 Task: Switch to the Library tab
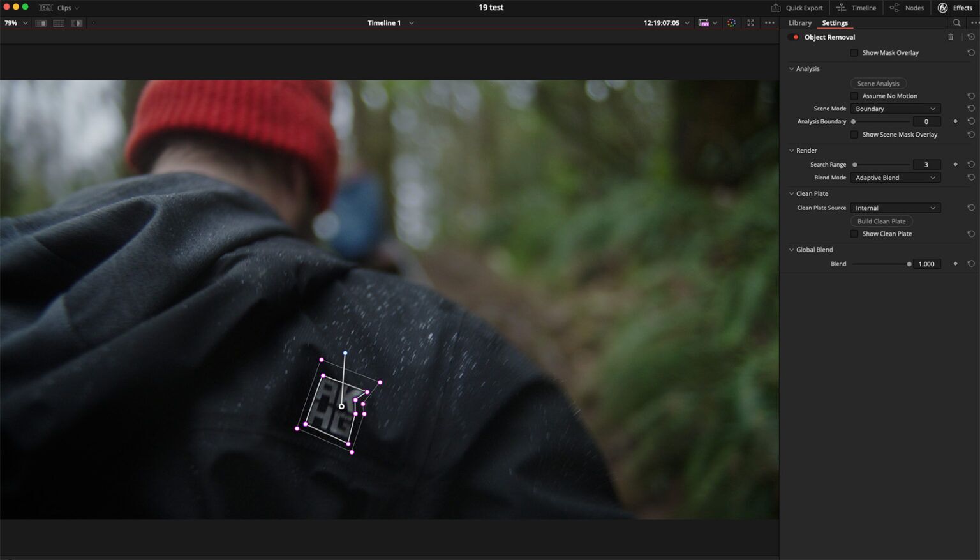click(799, 22)
